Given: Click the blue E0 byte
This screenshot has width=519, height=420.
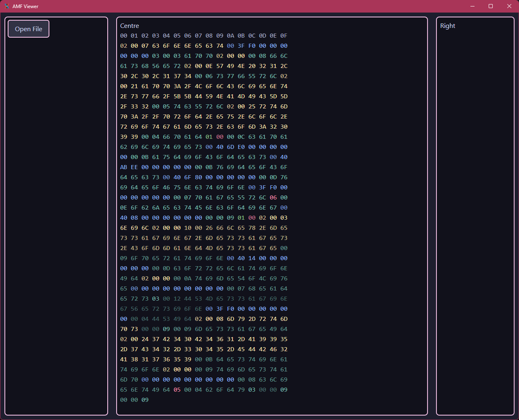Looking at the screenshot, I should click(241, 147).
